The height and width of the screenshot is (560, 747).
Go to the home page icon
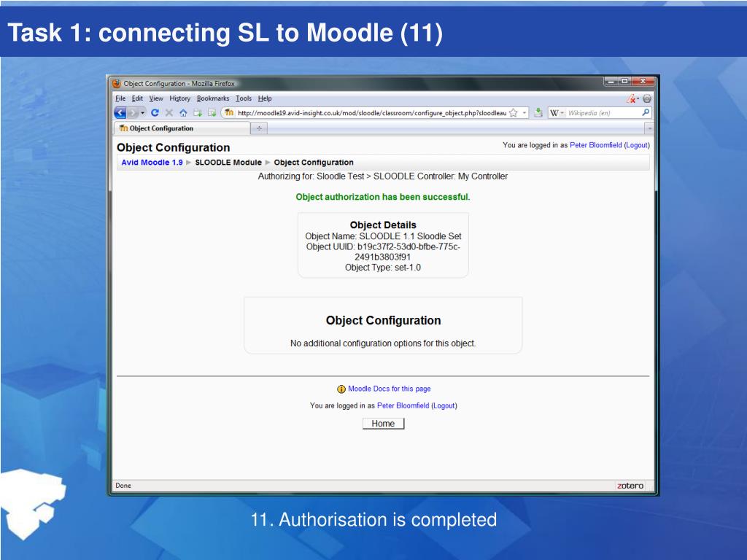[183, 113]
